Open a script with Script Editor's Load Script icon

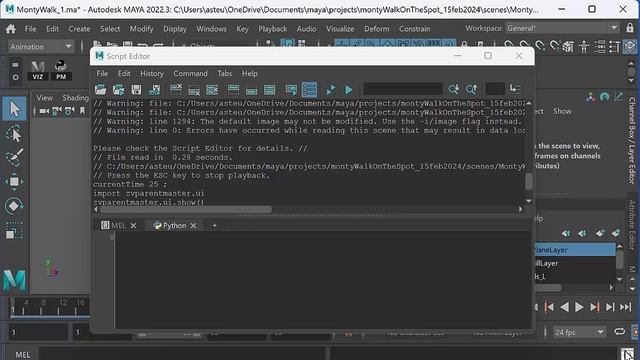click(100, 89)
